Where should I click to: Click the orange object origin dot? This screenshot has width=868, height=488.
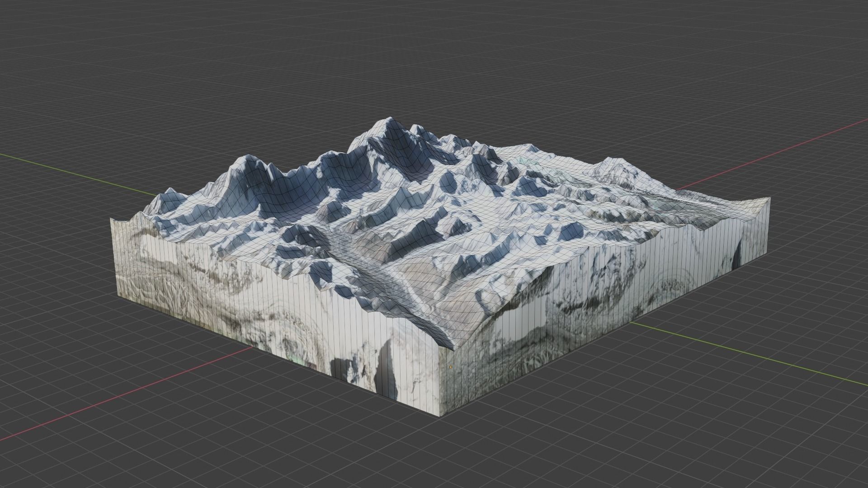coord(450,367)
